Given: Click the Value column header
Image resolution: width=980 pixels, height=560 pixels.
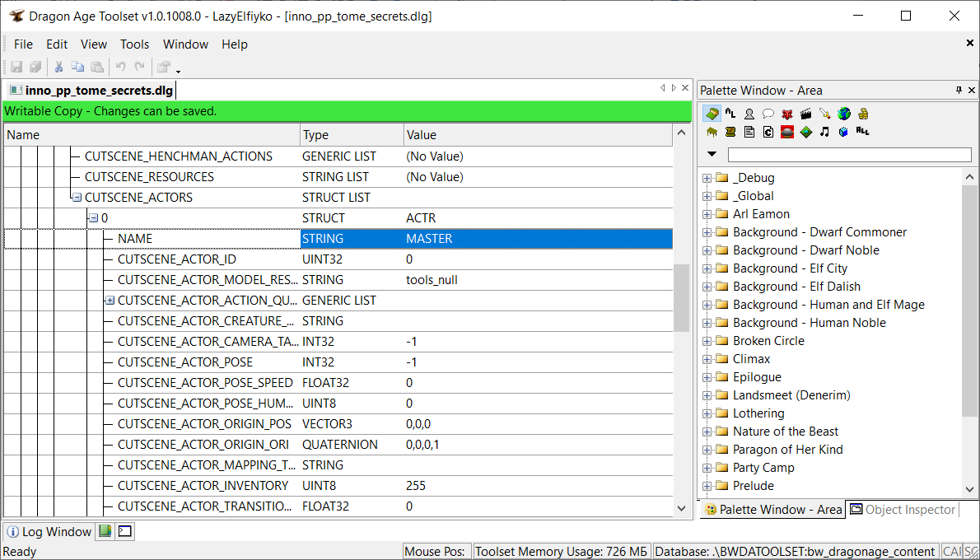Looking at the screenshot, I should point(422,135).
